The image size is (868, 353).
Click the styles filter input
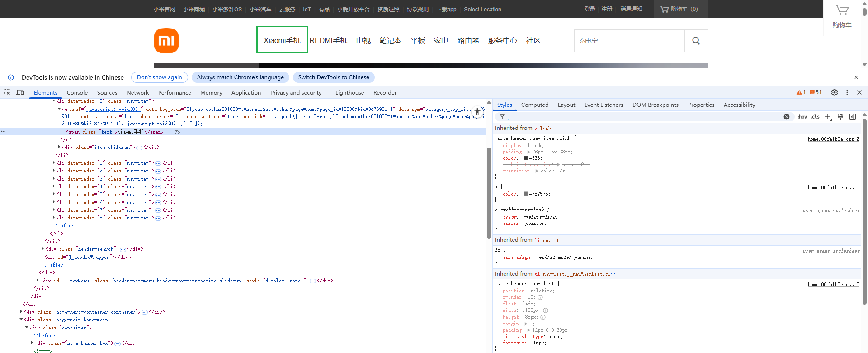pyautogui.click(x=644, y=117)
